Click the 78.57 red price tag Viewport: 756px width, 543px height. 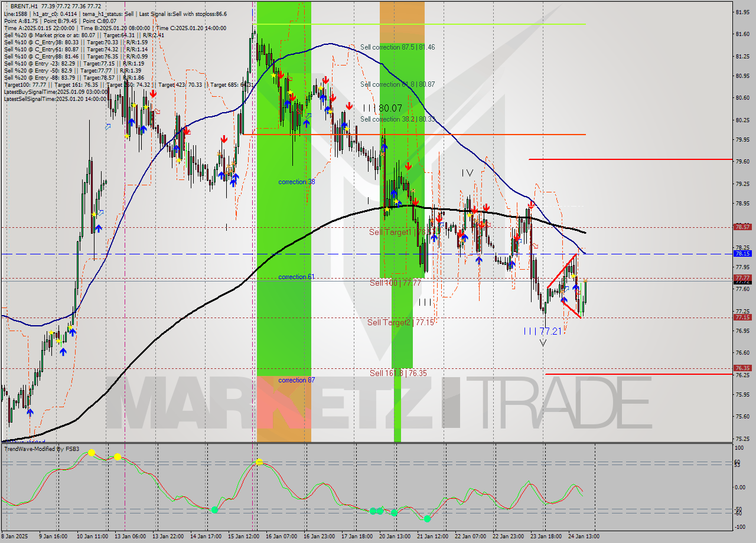click(742, 227)
